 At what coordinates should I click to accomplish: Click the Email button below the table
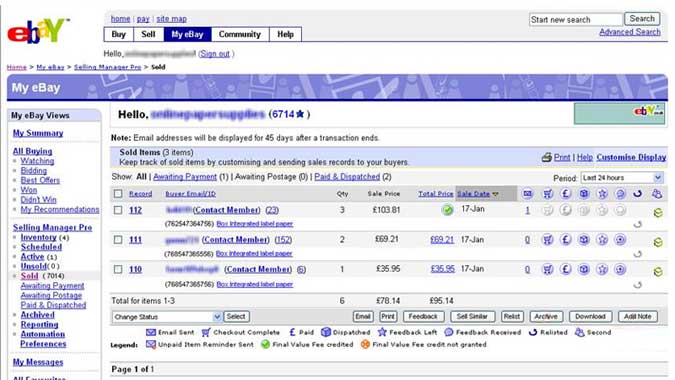click(363, 317)
